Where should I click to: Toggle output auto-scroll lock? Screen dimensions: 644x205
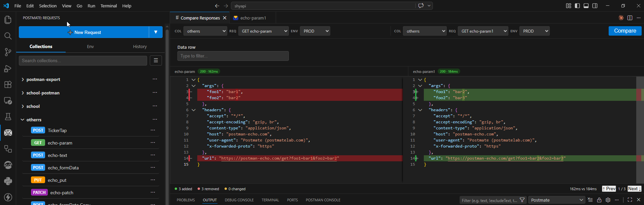click(599, 200)
